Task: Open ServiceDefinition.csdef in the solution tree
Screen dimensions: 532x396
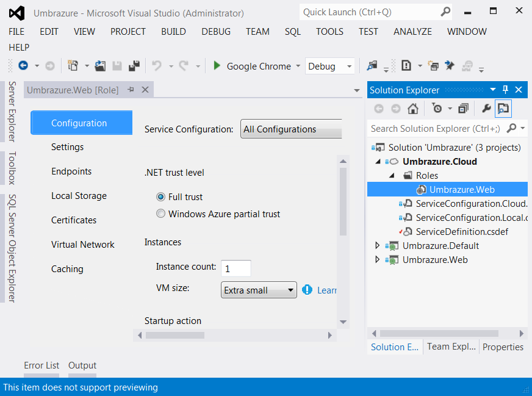Action: [x=461, y=232]
